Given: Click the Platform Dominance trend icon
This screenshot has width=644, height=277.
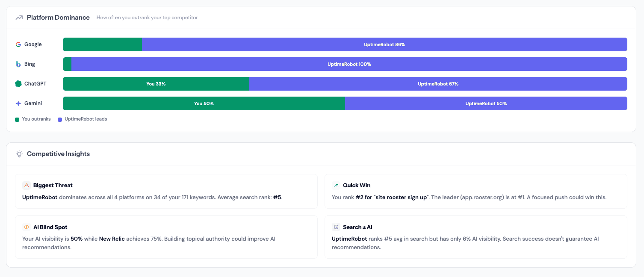Looking at the screenshot, I should [x=19, y=18].
